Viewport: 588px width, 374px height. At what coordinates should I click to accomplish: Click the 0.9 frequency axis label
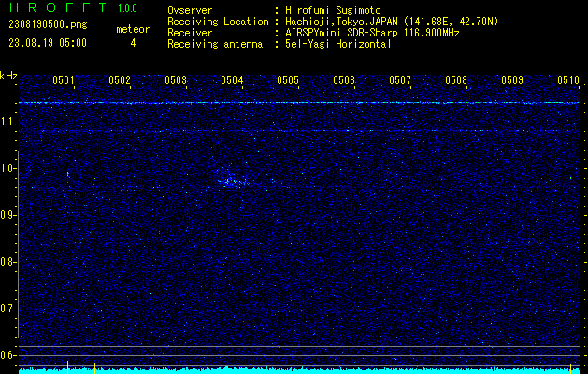[8, 215]
